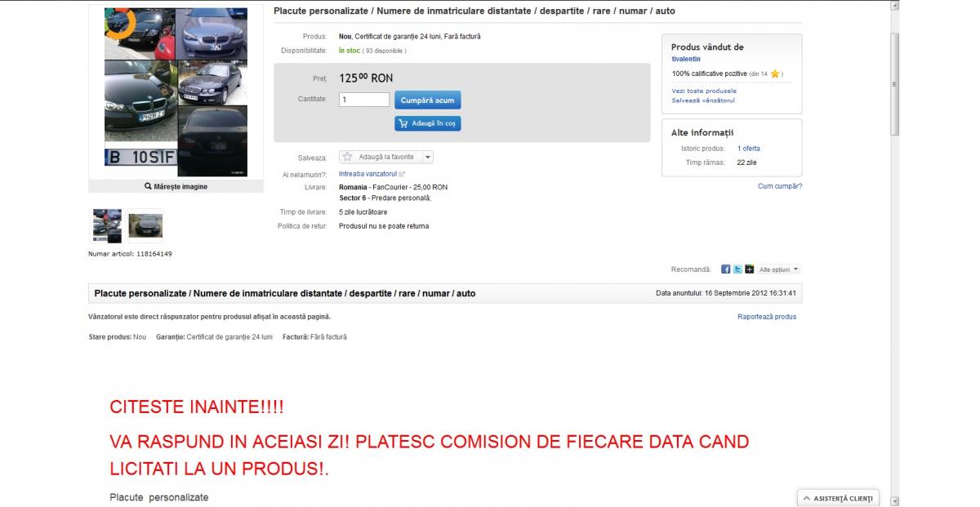Share listing on Twitter

coord(737,269)
